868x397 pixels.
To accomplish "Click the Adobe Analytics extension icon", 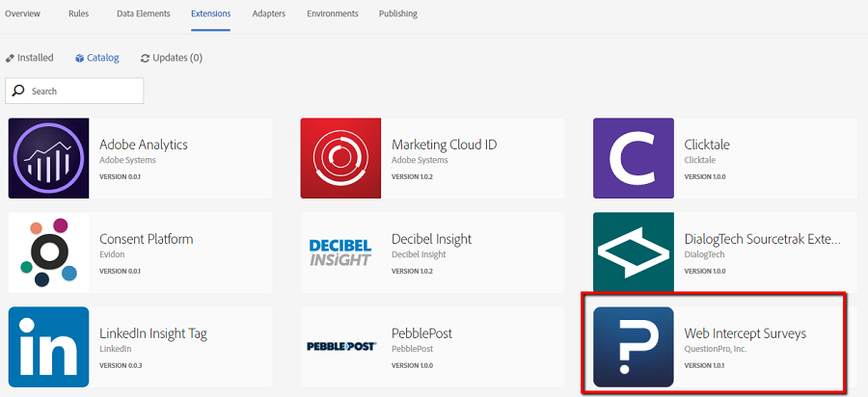I will pos(48,158).
